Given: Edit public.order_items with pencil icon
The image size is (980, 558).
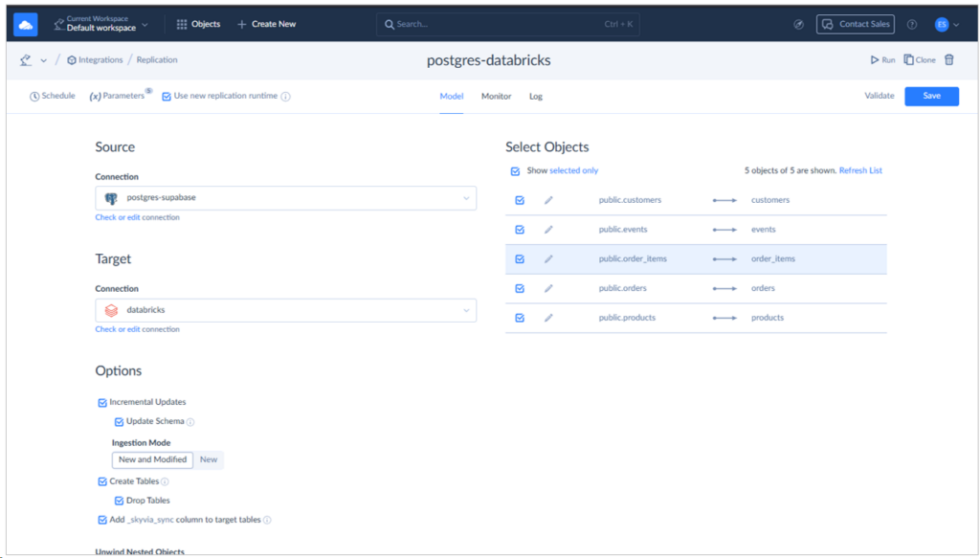Looking at the screenshot, I should tap(548, 259).
